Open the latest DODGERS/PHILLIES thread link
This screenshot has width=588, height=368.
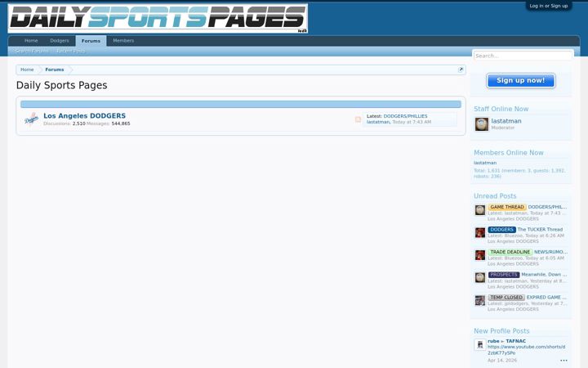(405, 116)
